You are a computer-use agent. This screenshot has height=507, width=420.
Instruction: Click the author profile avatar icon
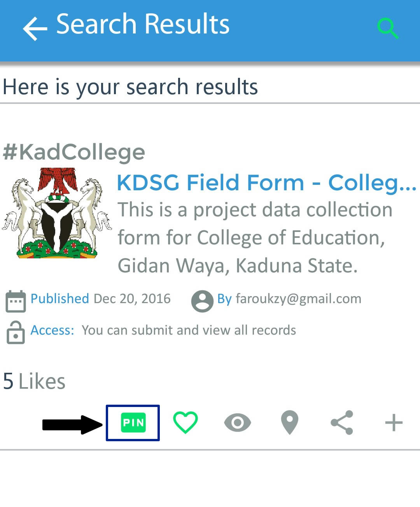point(202,301)
